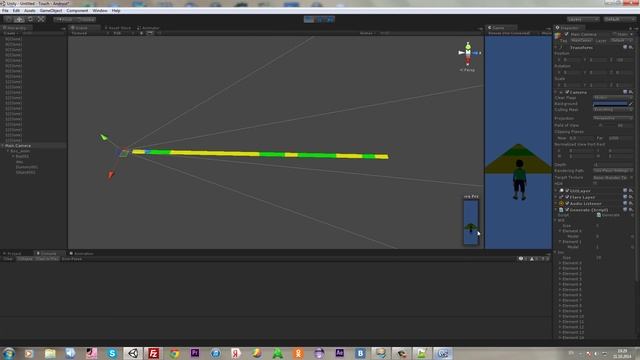
Task: Open Audio Listener component gear menu
Action: [631, 203]
